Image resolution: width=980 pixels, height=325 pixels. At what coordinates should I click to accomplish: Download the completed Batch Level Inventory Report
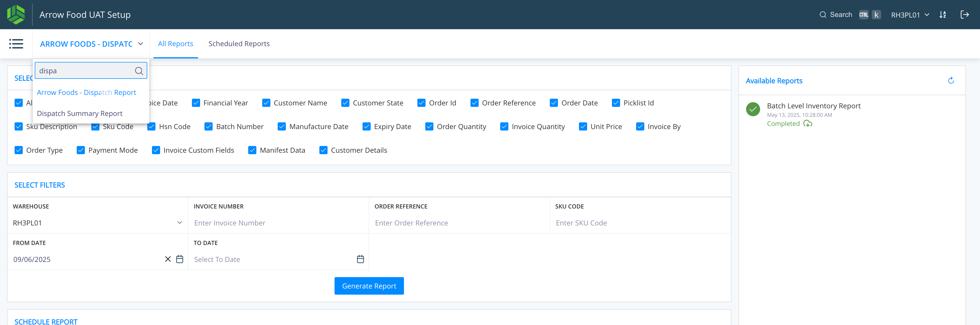click(x=808, y=124)
